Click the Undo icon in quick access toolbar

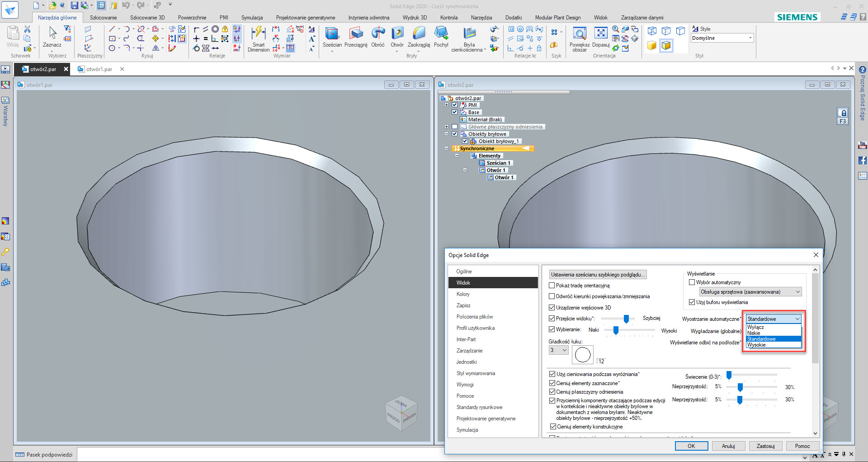tap(126, 5)
